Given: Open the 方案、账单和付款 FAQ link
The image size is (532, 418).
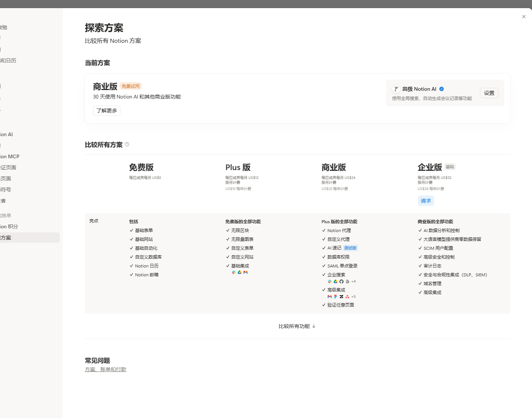Looking at the screenshot, I should 106,369.
